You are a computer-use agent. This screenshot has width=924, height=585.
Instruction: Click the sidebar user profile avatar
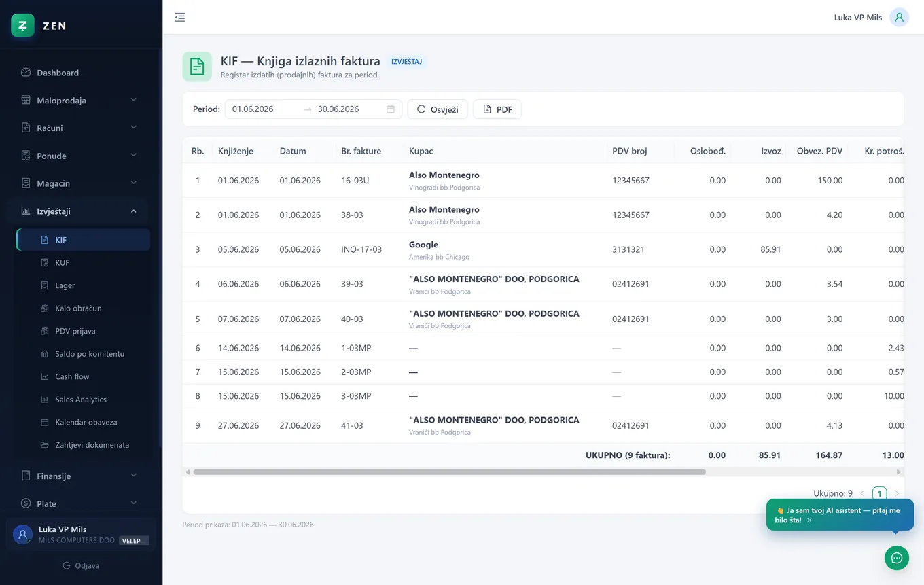[x=23, y=534]
